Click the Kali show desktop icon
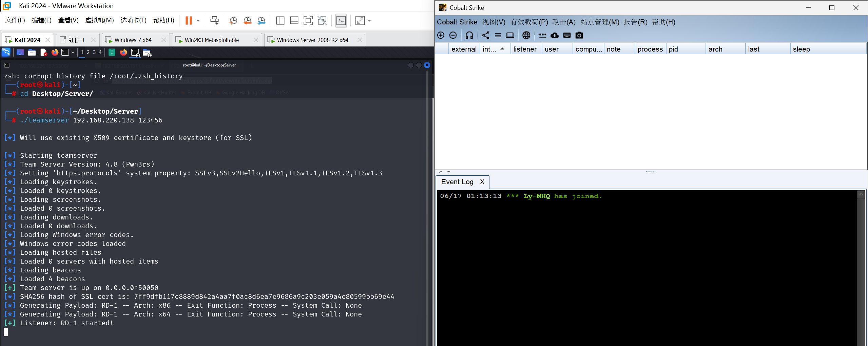The height and width of the screenshot is (346, 868). (20, 52)
